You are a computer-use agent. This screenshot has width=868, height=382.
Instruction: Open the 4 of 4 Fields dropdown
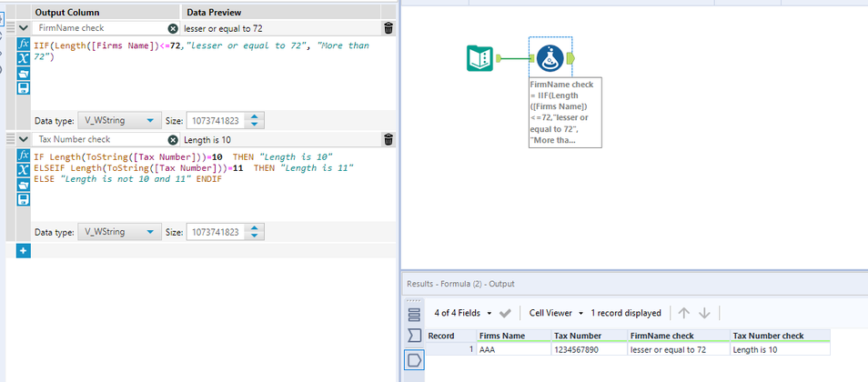click(463, 313)
